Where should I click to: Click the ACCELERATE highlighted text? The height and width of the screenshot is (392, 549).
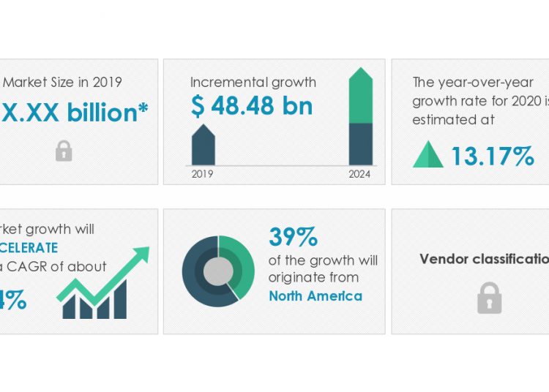[x=29, y=247]
